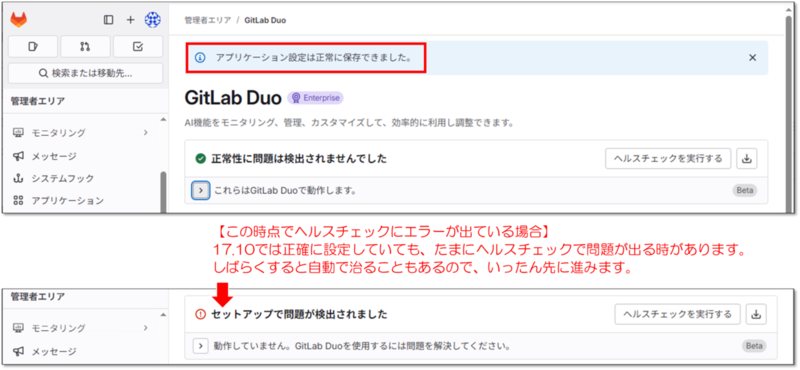
Task: Expand 動作していません row chevron
Action: pyautogui.click(x=201, y=346)
